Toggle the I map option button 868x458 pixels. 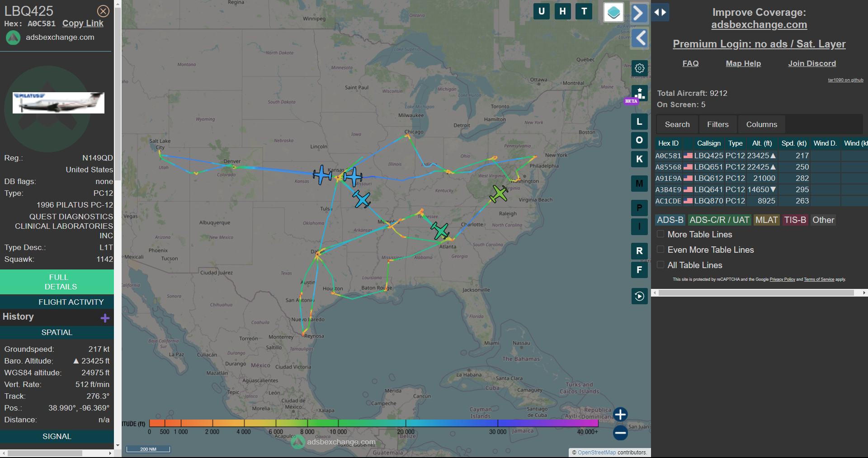639,227
